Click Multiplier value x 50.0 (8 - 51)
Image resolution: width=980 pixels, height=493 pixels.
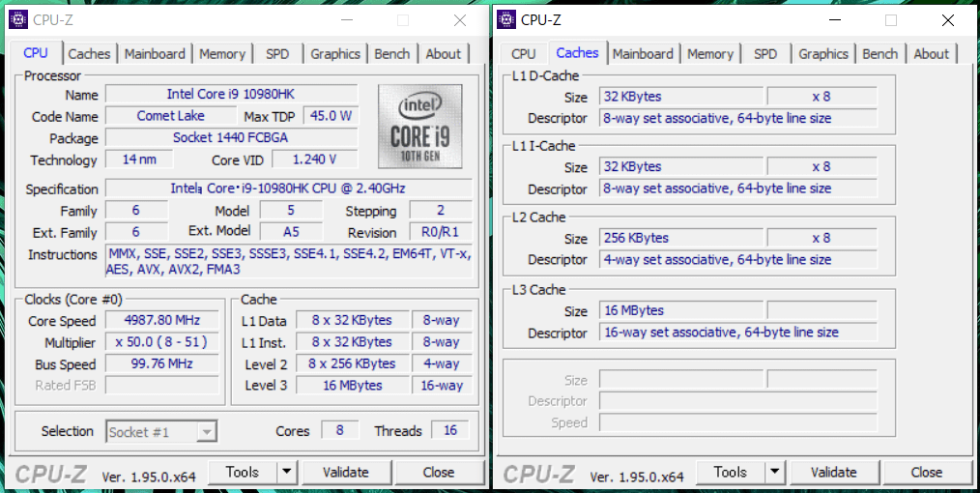[161, 342]
